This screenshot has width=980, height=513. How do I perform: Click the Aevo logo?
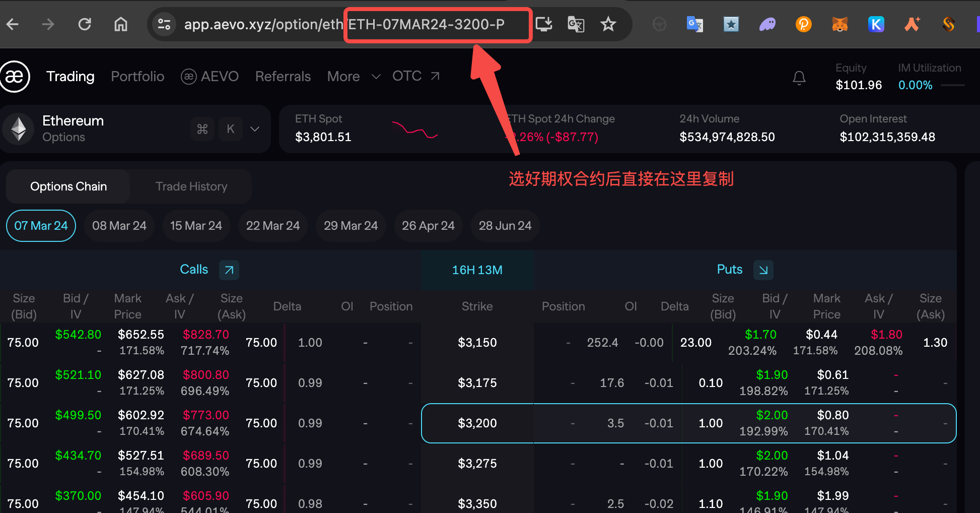15,76
